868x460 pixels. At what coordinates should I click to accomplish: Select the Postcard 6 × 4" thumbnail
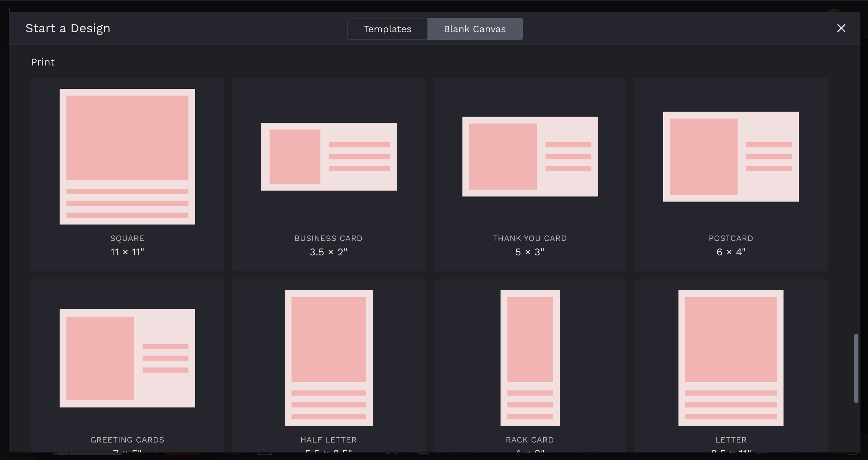pyautogui.click(x=731, y=157)
